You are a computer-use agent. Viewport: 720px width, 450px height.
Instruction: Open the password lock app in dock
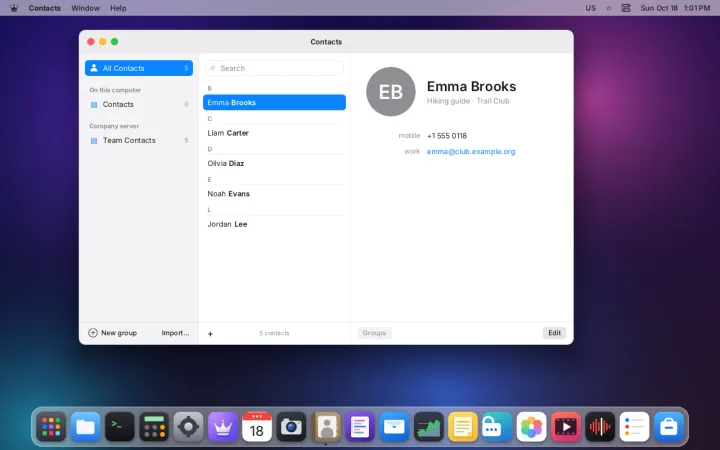click(x=497, y=427)
